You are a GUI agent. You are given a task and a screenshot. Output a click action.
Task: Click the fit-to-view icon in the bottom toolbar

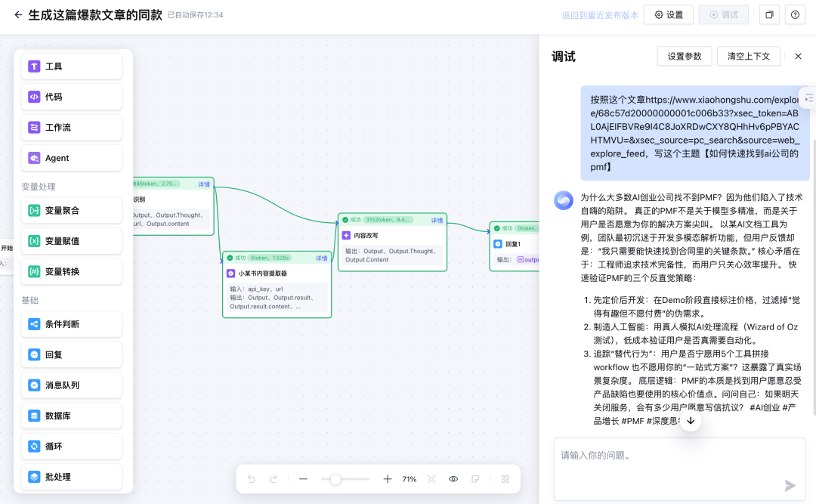coord(431,478)
